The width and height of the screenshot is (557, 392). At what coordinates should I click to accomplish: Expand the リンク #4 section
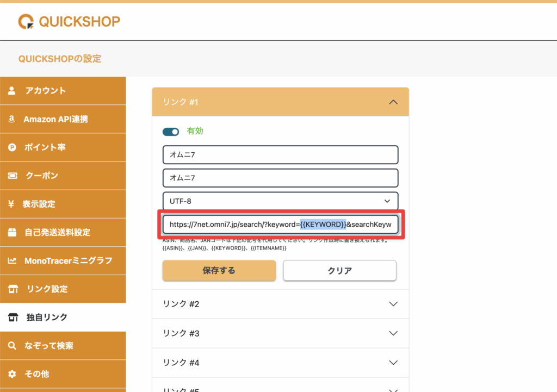(x=280, y=363)
